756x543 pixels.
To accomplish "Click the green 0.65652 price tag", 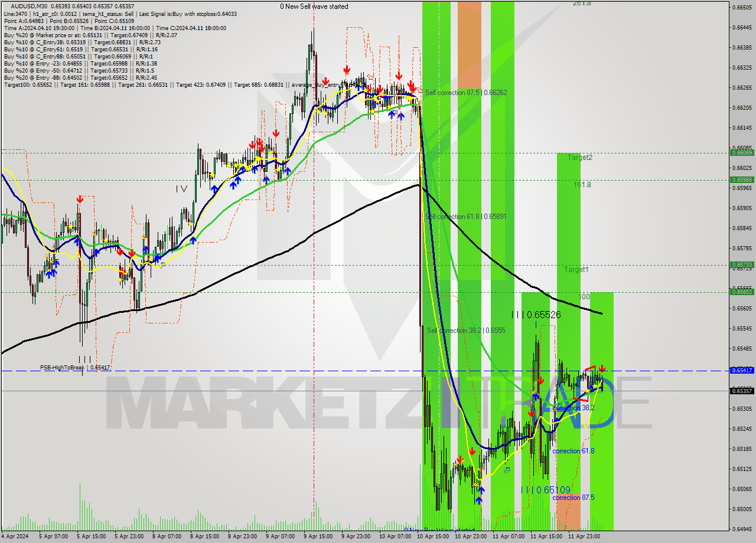I will pyautogui.click(x=742, y=292).
